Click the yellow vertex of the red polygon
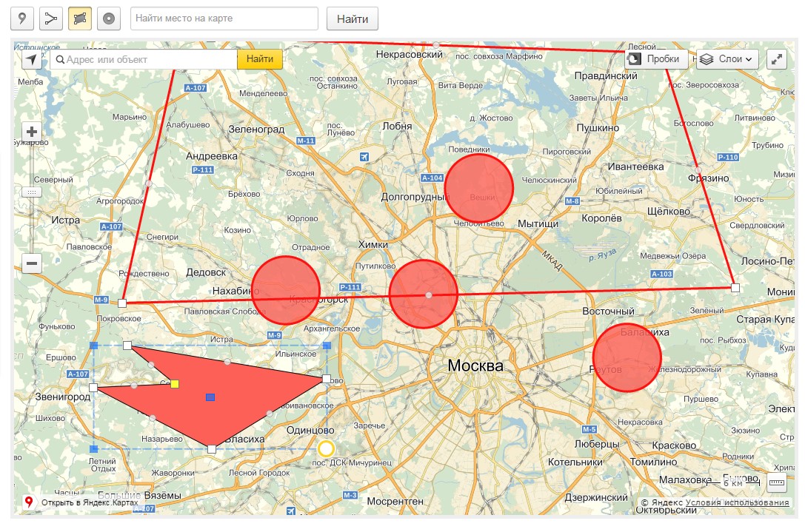 (x=175, y=384)
